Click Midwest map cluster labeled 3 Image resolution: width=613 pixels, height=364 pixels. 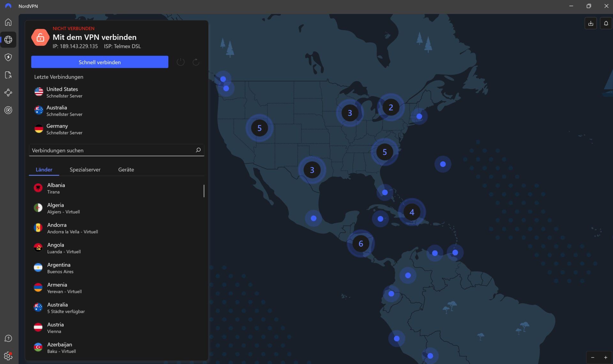pyautogui.click(x=350, y=113)
